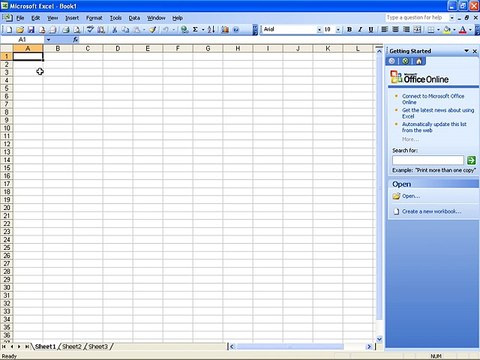Open the Research tool icon

coord(101,30)
